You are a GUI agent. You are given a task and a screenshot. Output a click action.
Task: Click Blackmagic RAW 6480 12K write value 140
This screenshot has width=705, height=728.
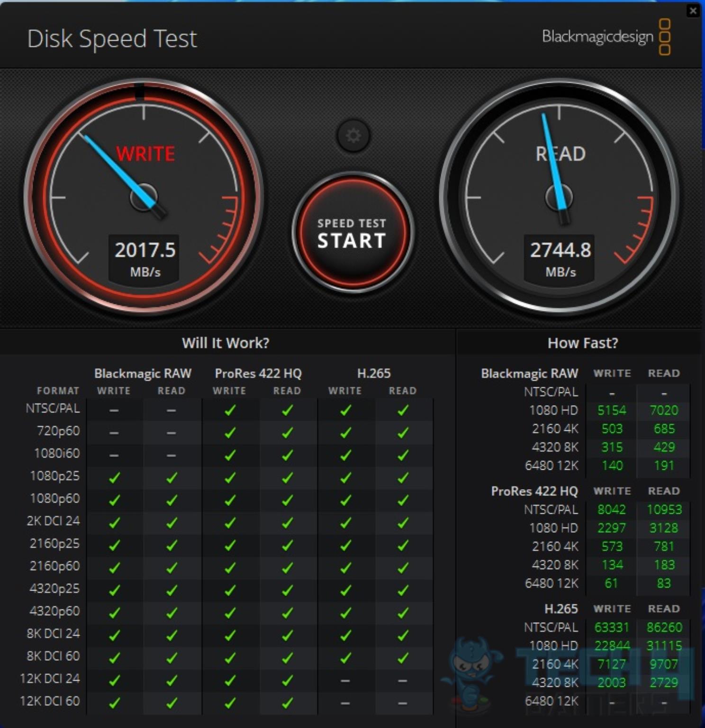pyautogui.click(x=612, y=466)
